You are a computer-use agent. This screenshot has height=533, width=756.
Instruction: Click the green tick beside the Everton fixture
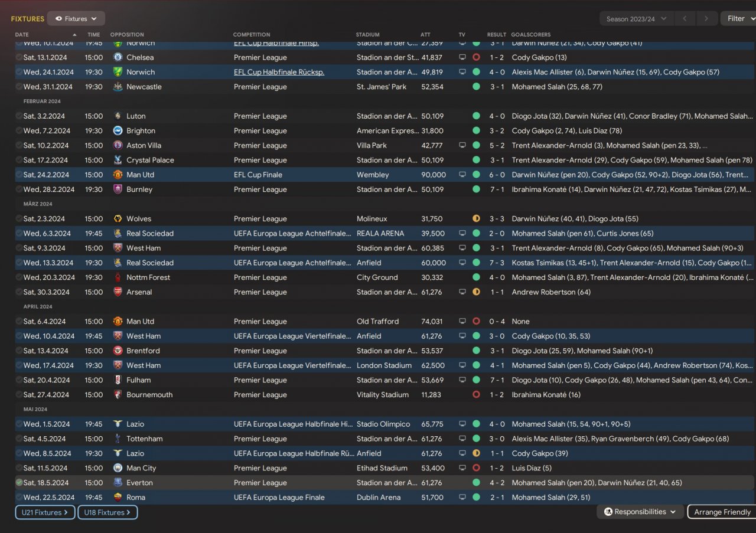(19, 483)
